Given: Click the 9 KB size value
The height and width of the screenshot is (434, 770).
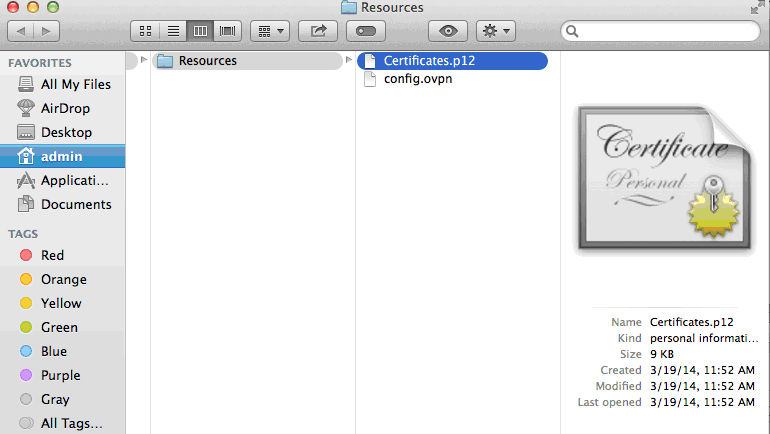Looking at the screenshot, I should (x=662, y=354).
